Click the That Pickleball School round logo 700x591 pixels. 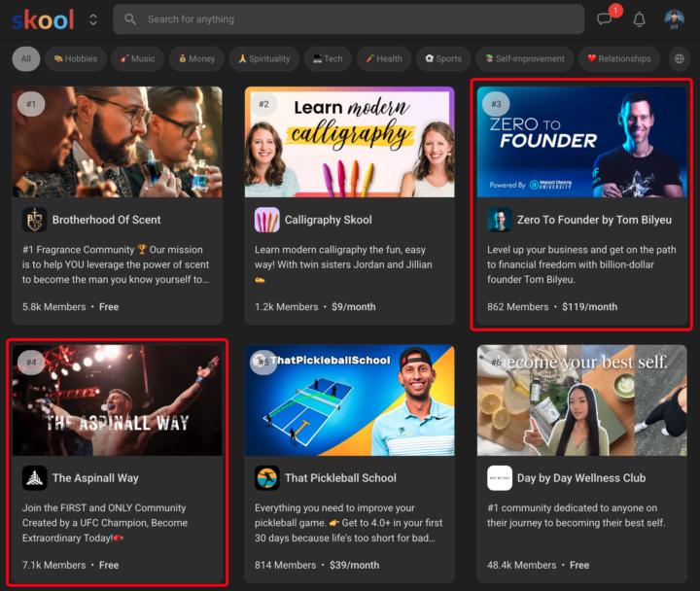pos(267,478)
